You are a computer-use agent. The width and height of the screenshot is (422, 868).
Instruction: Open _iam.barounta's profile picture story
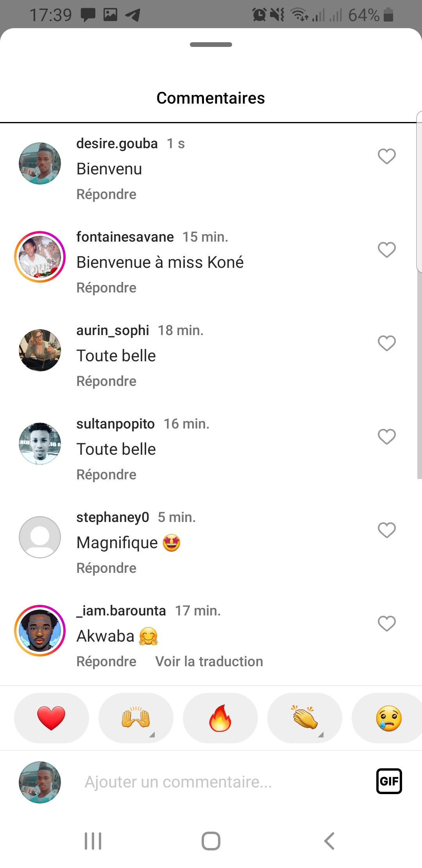[40, 631]
